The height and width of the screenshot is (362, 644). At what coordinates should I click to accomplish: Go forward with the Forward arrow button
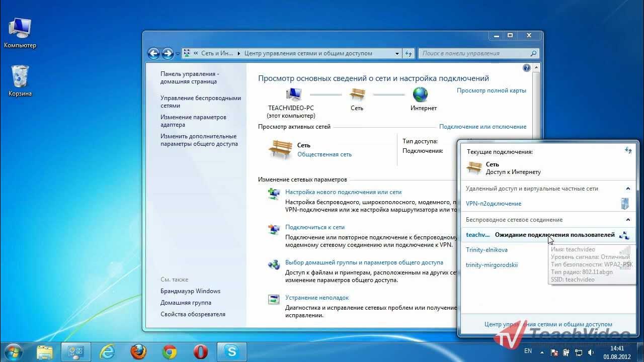[168, 53]
